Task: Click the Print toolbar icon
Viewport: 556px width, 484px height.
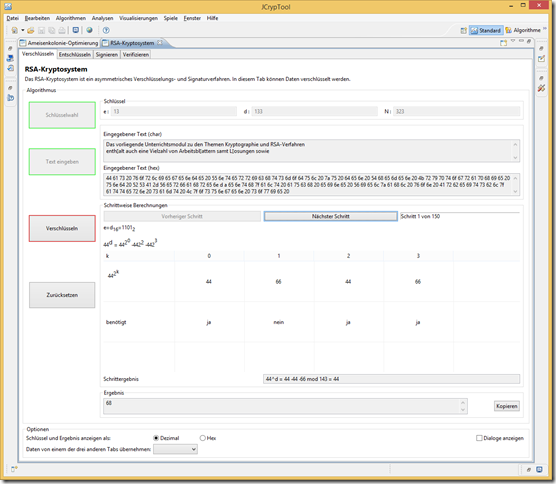Action: 62,30
